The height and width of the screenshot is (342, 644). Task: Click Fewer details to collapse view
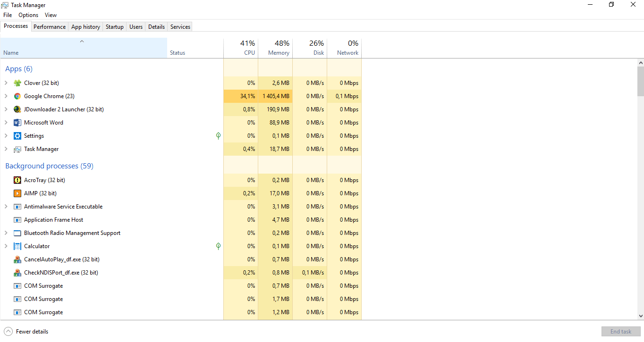26,331
